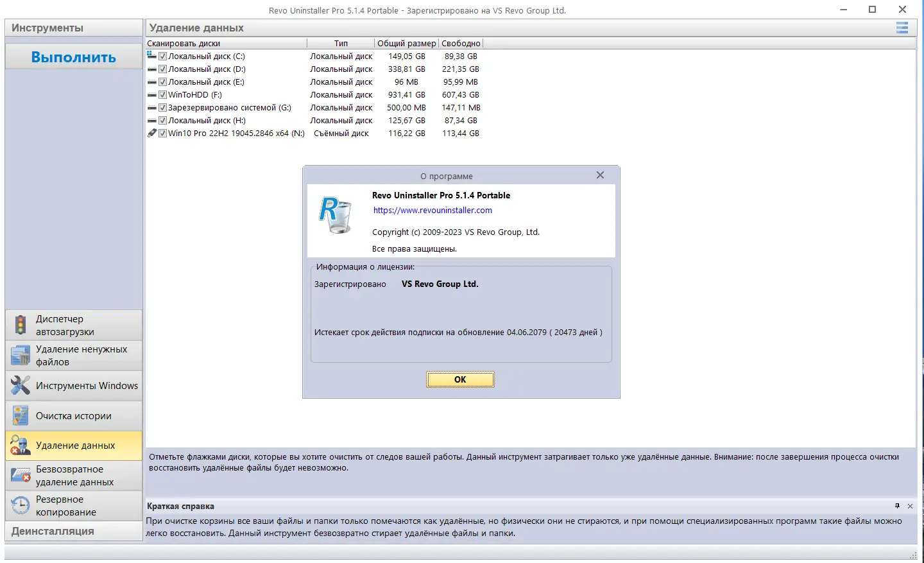Click the Copyright (c) 2009-2023 line
Viewport: 924px width, 563px height.
tap(456, 232)
